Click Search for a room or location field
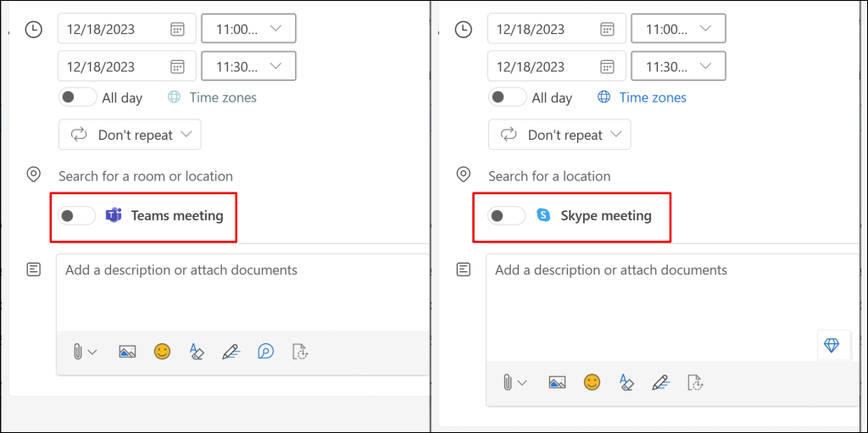 146,176
